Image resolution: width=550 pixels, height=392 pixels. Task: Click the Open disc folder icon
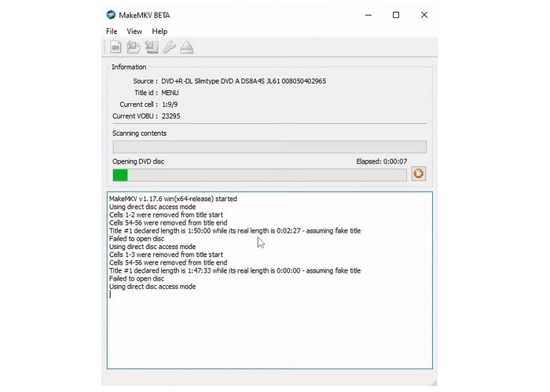(x=134, y=47)
